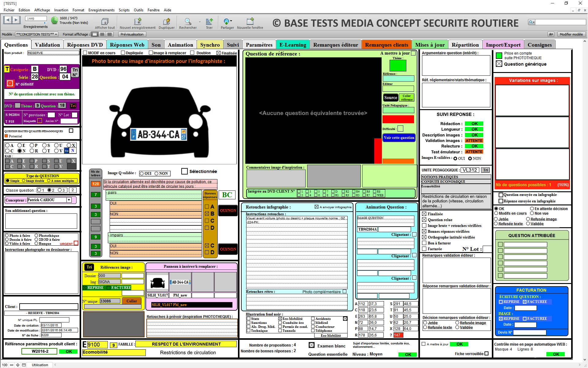This screenshot has width=588, height=368.
Task: Select the Image double question type
Action: click(x=24, y=181)
